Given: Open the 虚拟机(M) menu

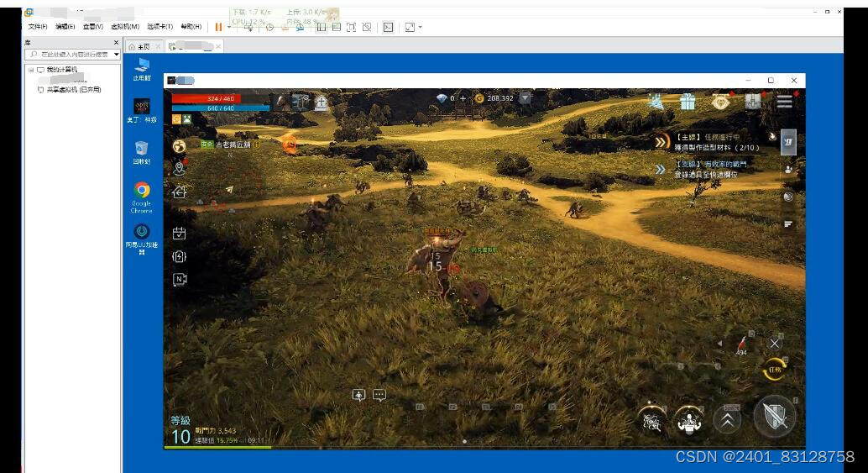Looking at the screenshot, I should [125, 27].
